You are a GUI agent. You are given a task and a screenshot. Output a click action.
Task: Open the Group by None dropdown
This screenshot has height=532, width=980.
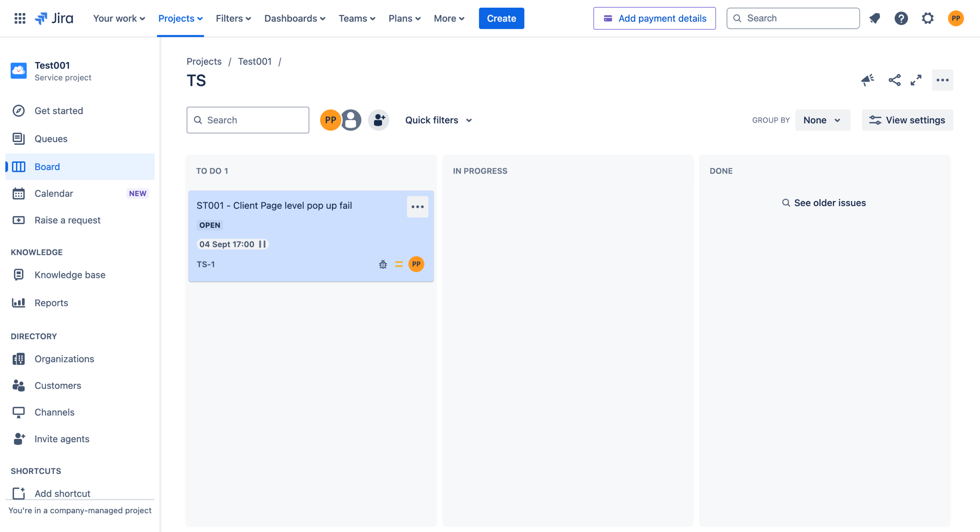(x=822, y=120)
